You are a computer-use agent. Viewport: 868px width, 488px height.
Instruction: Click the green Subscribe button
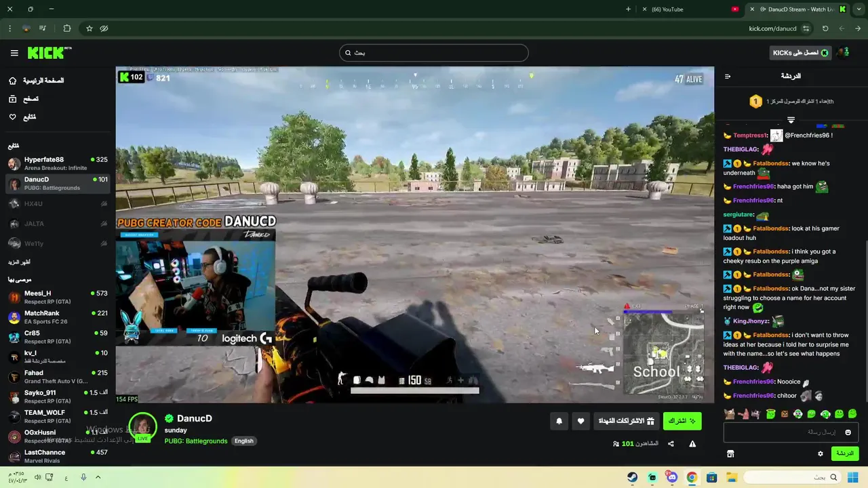pos(682,421)
